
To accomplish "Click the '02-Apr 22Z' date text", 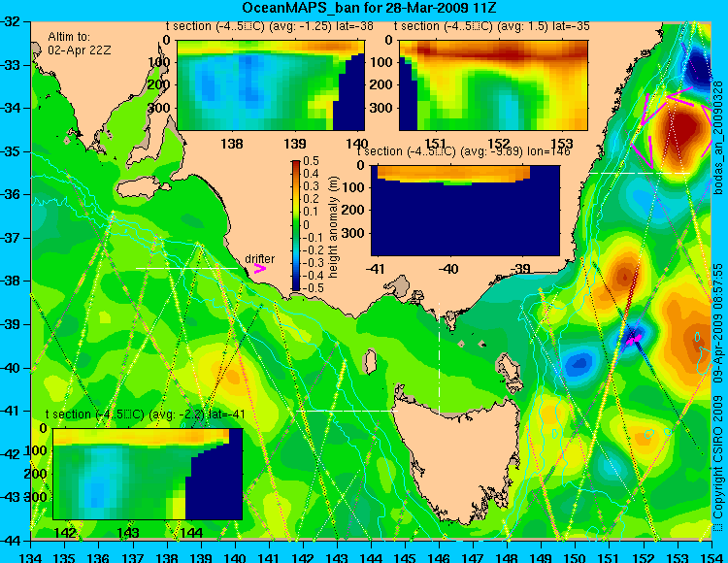I will 80,50.
